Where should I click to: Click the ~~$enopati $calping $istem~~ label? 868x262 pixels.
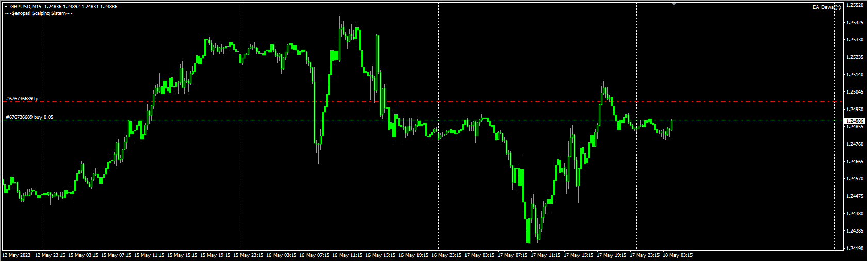39,13
